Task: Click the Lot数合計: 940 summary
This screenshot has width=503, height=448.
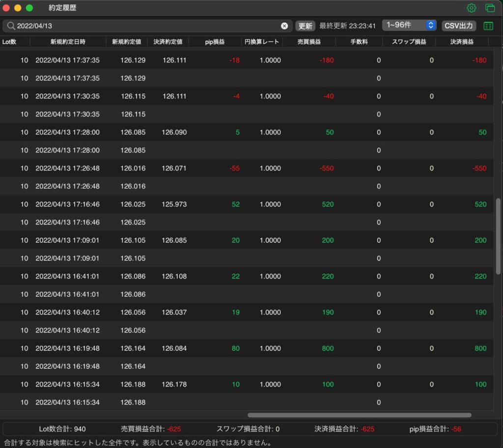Action: pos(62,429)
